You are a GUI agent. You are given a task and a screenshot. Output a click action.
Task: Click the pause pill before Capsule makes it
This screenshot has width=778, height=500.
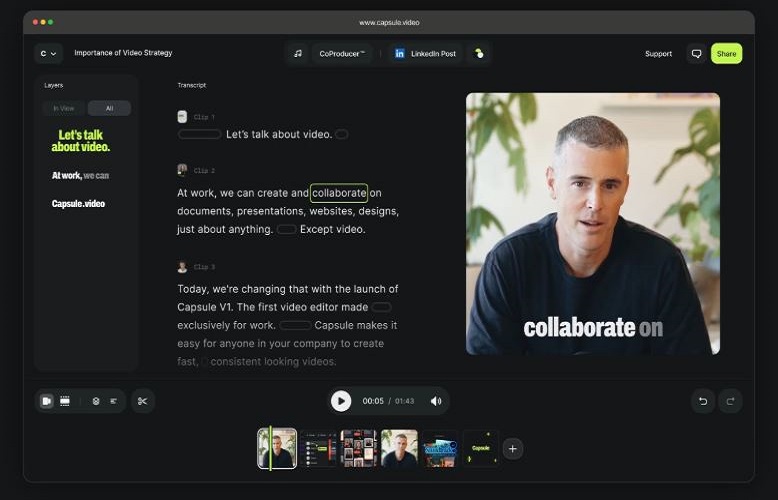tap(295, 325)
